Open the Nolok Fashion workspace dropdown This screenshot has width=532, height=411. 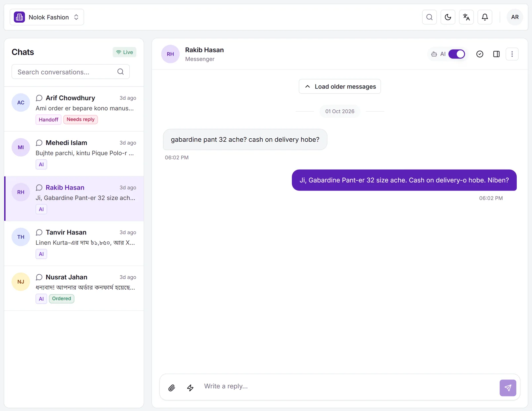[47, 17]
